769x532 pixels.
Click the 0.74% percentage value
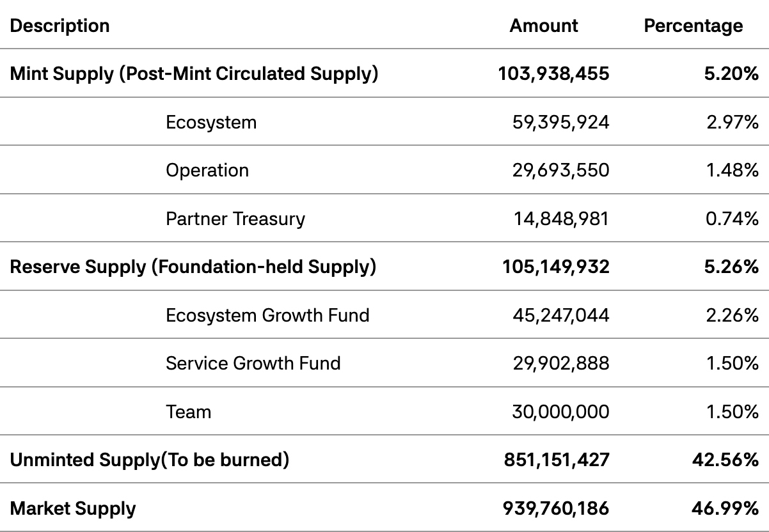[732, 219]
